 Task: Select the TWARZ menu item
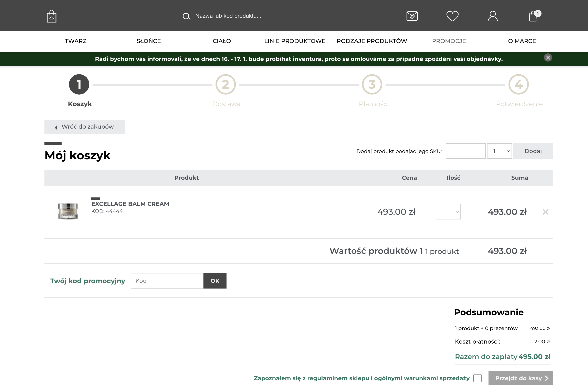pos(75,41)
